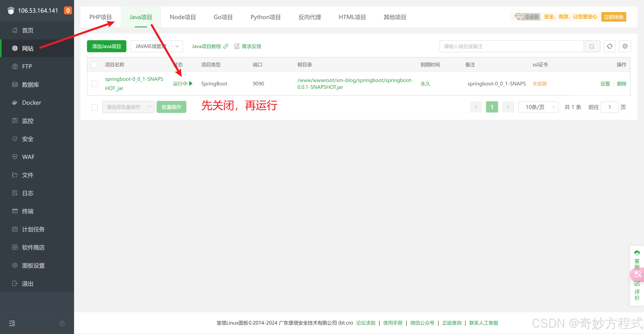This screenshot has height=334, width=644.
Task: Open the table column settings gear
Action: pyautogui.click(x=625, y=46)
